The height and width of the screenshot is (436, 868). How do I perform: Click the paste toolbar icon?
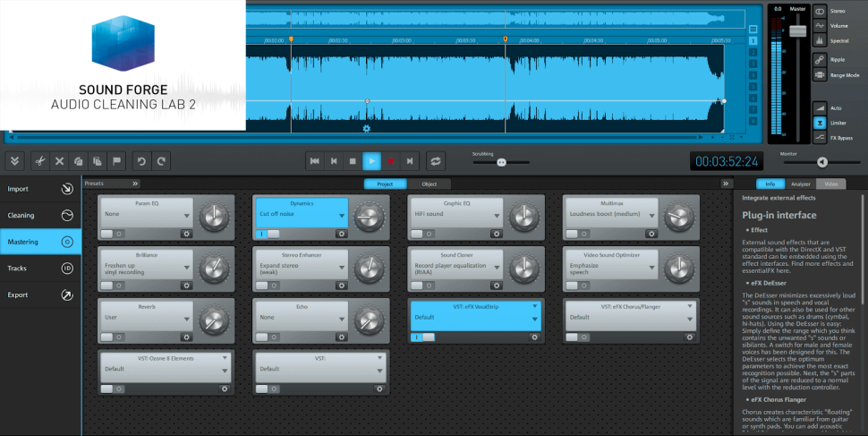(98, 161)
